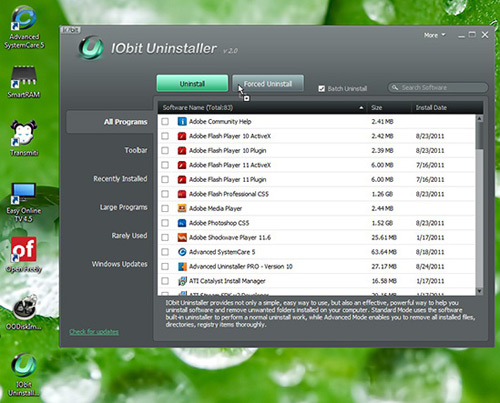Sort by the Size column header

(x=376, y=108)
